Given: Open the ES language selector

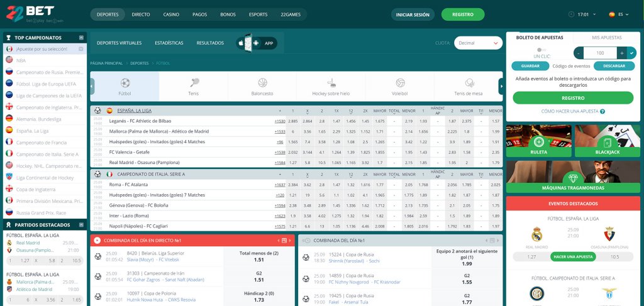Looking at the screenshot, I should tap(619, 14).
